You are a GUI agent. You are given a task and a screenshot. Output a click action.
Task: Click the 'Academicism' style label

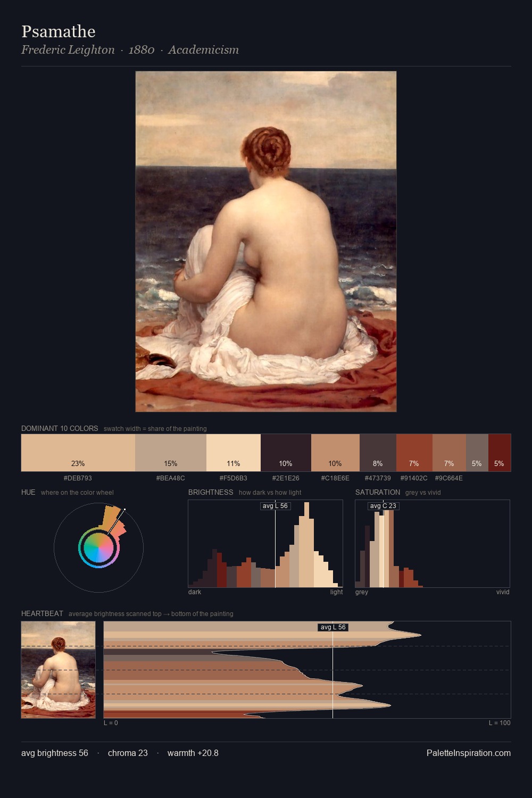point(204,50)
